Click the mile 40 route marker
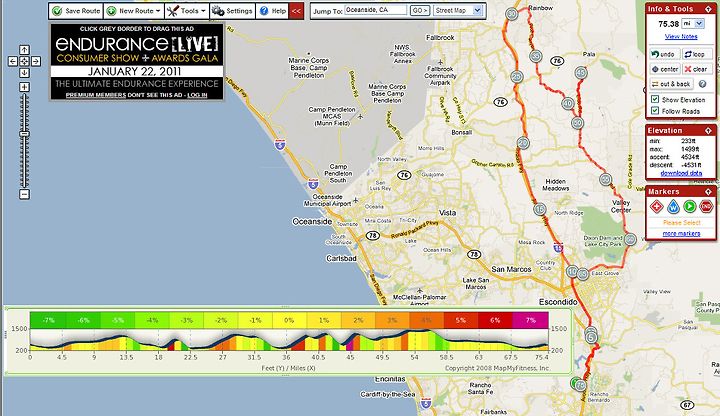This screenshot has height=416, width=720. coord(568,103)
